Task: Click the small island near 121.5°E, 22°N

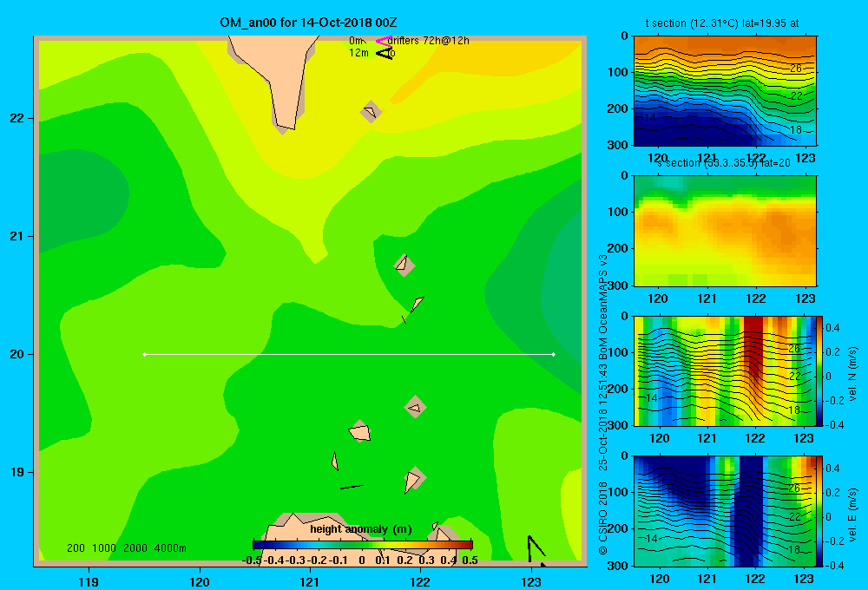Action: coord(371,112)
